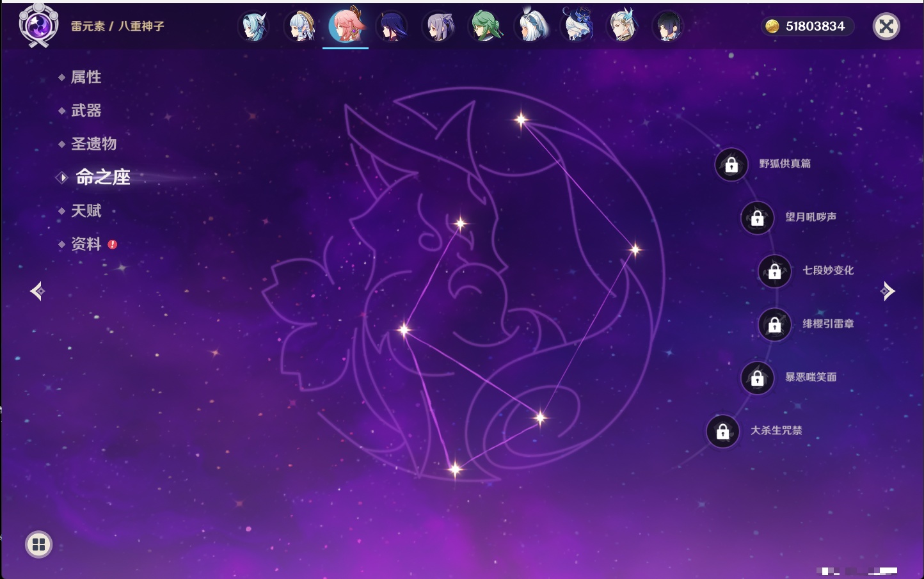View the 望月吼哕声 constellation label
This screenshot has height=579, width=924.
pyautogui.click(x=811, y=217)
